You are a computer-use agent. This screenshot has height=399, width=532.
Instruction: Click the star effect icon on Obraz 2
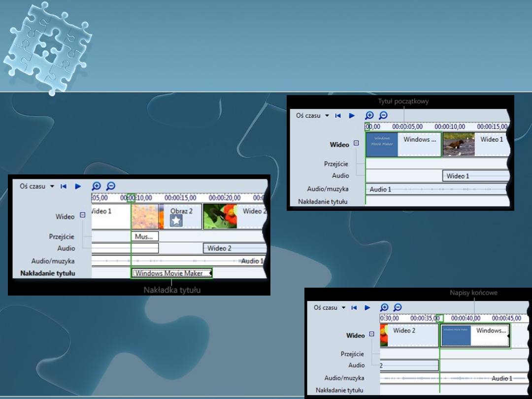coord(176,222)
